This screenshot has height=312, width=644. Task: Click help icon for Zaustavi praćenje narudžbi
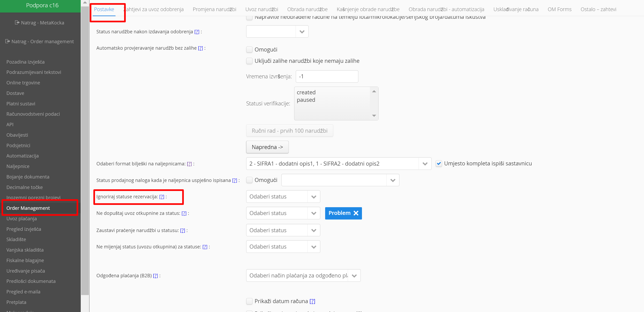183,230
